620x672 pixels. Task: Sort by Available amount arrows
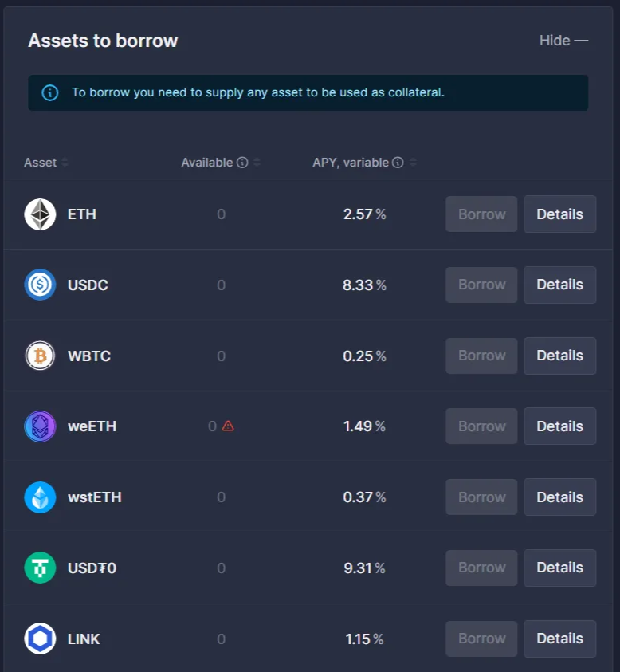(257, 163)
